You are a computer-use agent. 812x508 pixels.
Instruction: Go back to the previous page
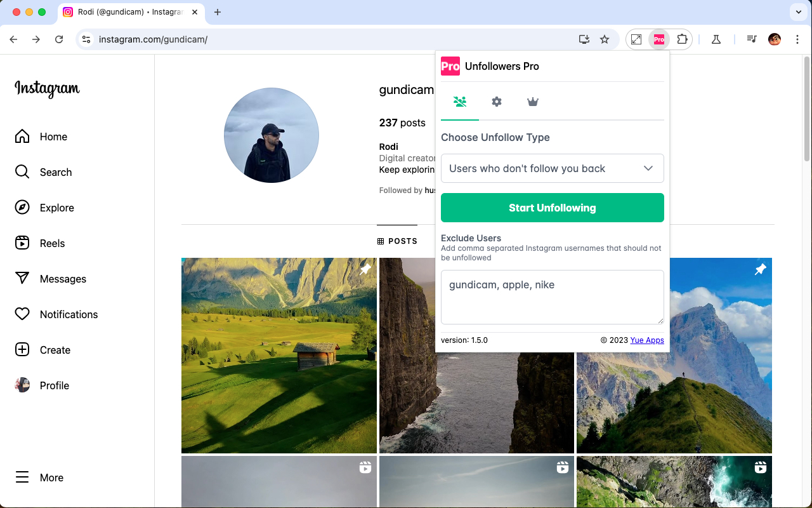pyautogui.click(x=13, y=39)
